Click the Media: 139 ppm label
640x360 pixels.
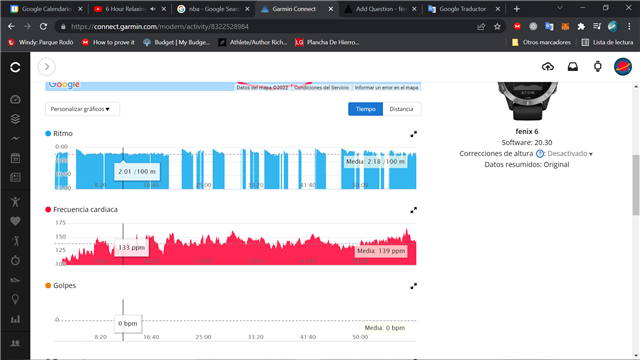[381, 251]
